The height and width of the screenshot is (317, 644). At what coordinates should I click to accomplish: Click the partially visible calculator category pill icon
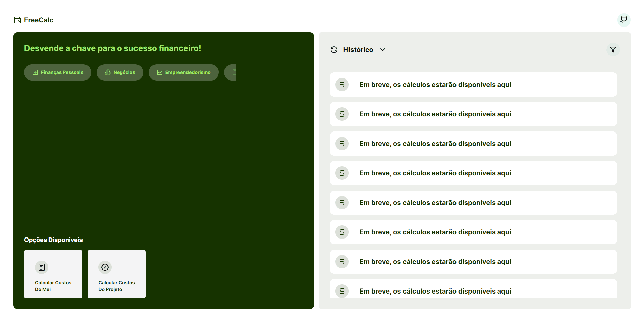coord(234,72)
